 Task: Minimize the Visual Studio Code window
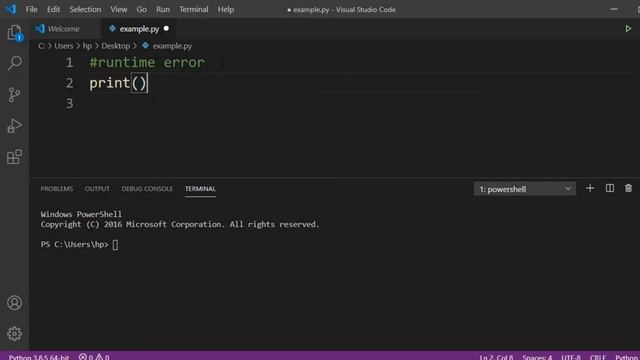pyautogui.click(x=614, y=9)
